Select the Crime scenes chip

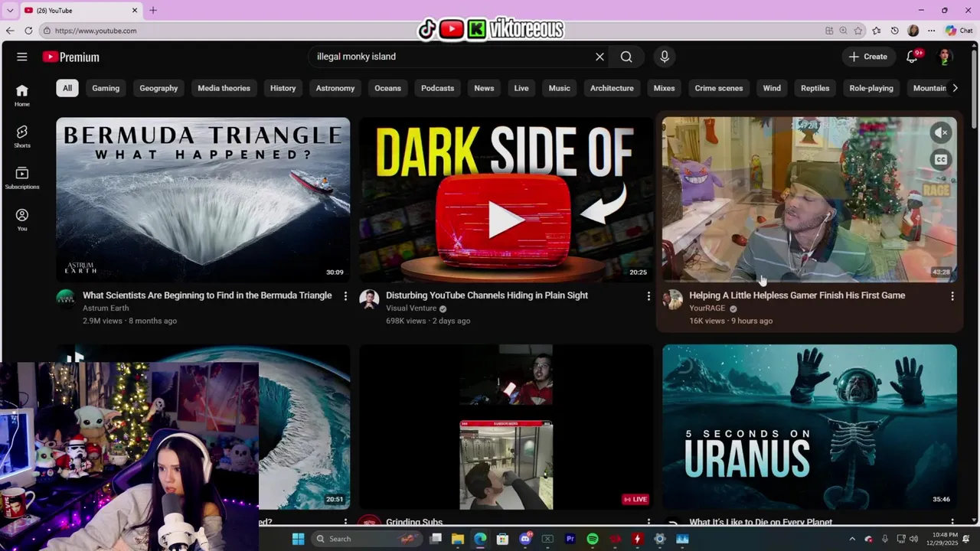coord(719,88)
